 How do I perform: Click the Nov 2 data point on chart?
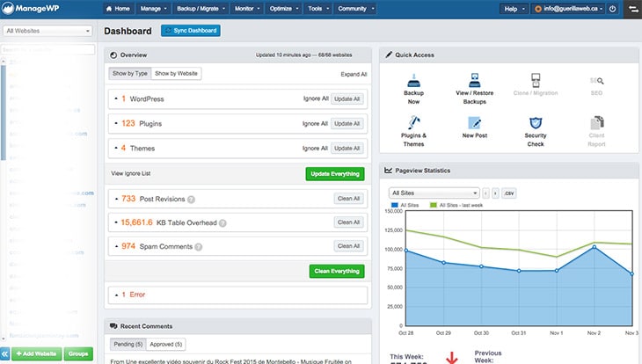click(595, 247)
